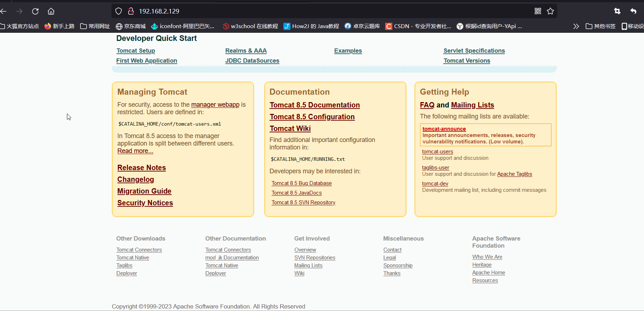
Task: Open the Tomcat Versions link
Action: point(467,61)
